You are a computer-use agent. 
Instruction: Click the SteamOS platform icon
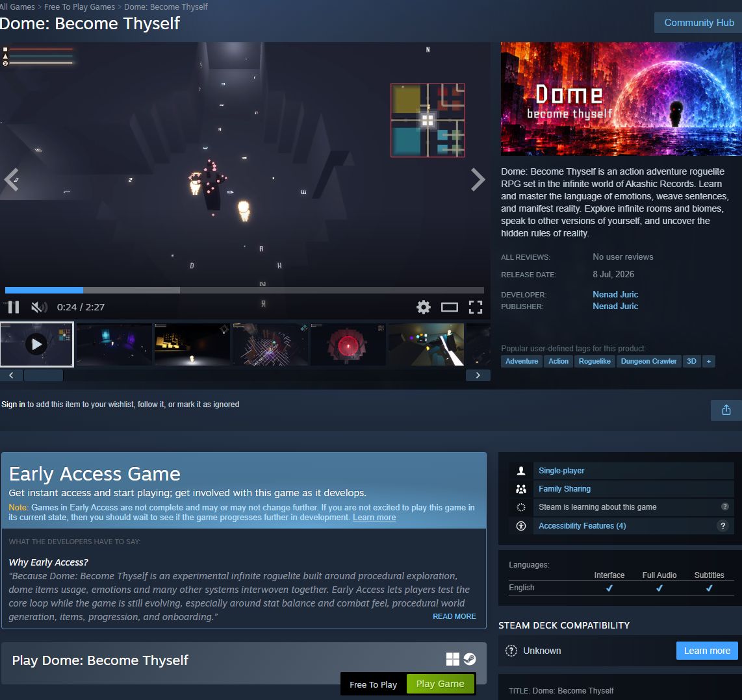coord(469,659)
